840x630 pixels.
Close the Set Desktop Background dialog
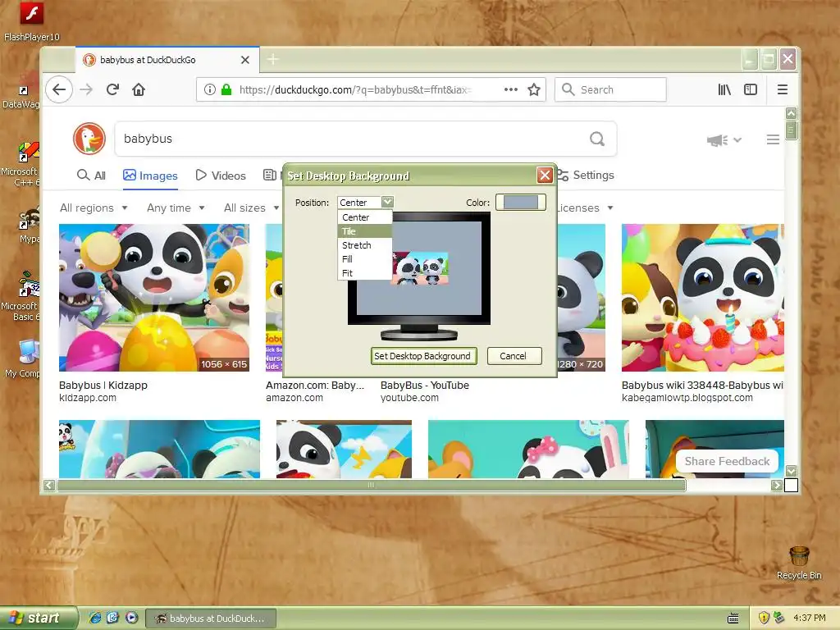tap(545, 176)
